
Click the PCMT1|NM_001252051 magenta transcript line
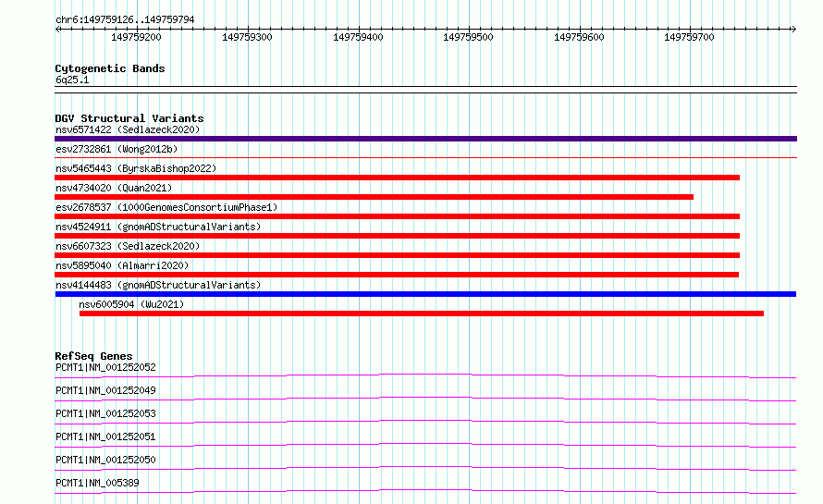425,445
